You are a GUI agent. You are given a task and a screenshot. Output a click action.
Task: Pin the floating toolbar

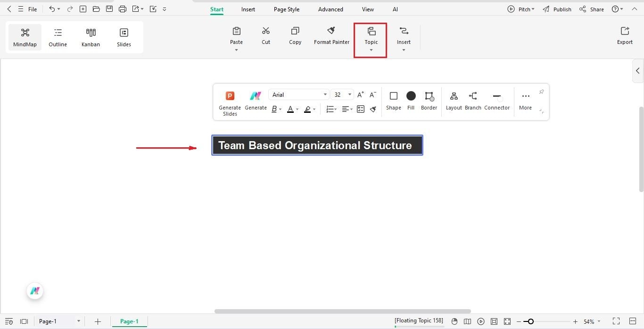point(541,92)
